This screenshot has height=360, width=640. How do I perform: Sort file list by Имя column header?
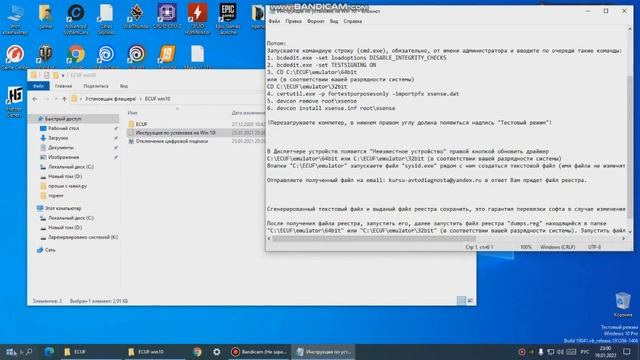[133, 113]
